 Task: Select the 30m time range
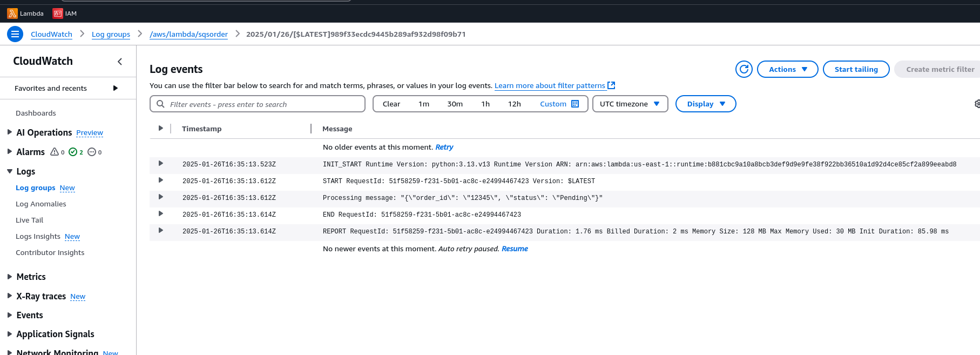(455, 104)
